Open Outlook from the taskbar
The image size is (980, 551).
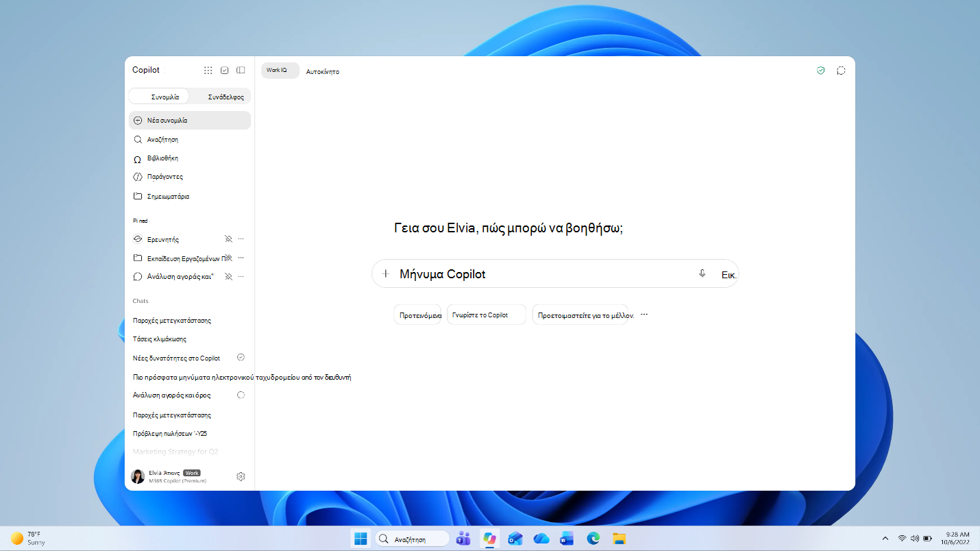[x=515, y=539]
